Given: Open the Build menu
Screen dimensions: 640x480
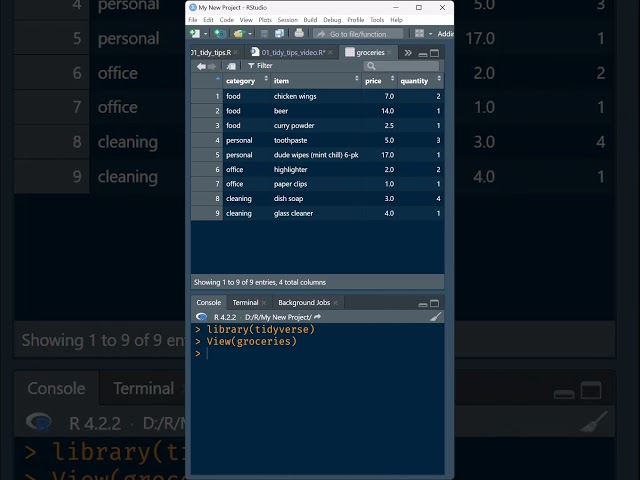Looking at the screenshot, I should pos(310,20).
